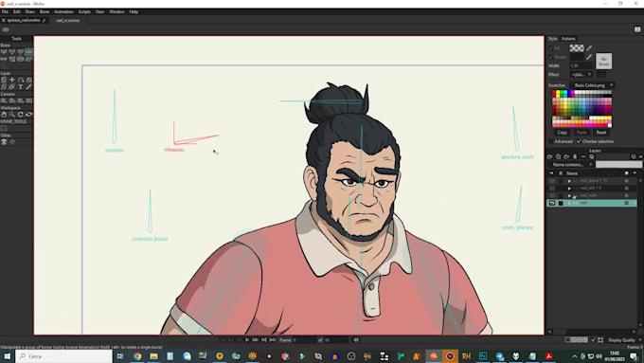This screenshot has width=644, height=363.
Task: Open the Scripts menu
Action: pyautogui.click(x=84, y=12)
